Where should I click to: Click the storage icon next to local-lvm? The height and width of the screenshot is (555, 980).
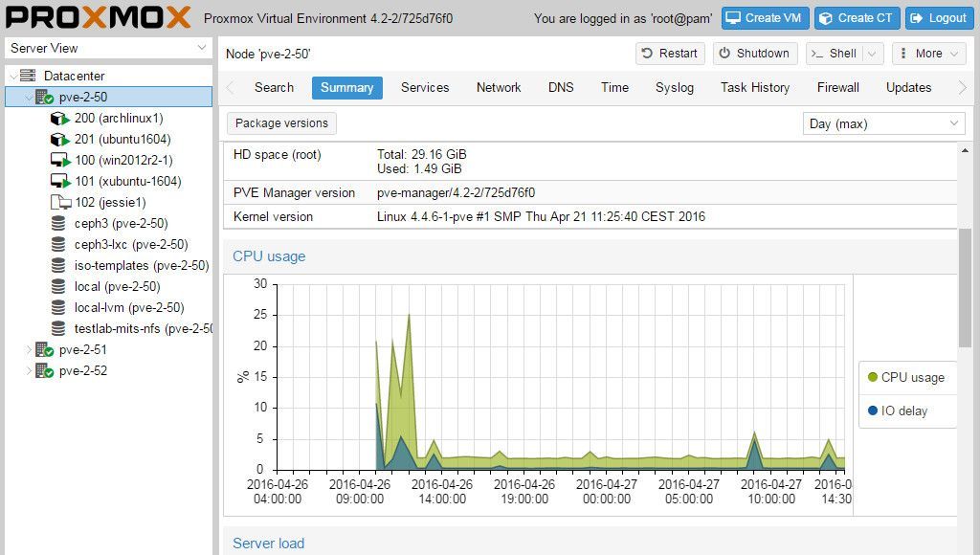60,307
